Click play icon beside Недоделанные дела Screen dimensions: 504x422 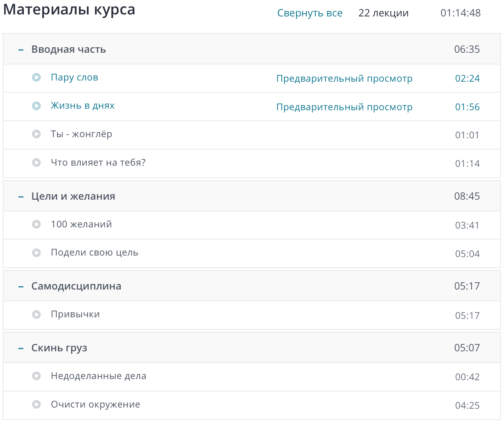pos(36,376)
